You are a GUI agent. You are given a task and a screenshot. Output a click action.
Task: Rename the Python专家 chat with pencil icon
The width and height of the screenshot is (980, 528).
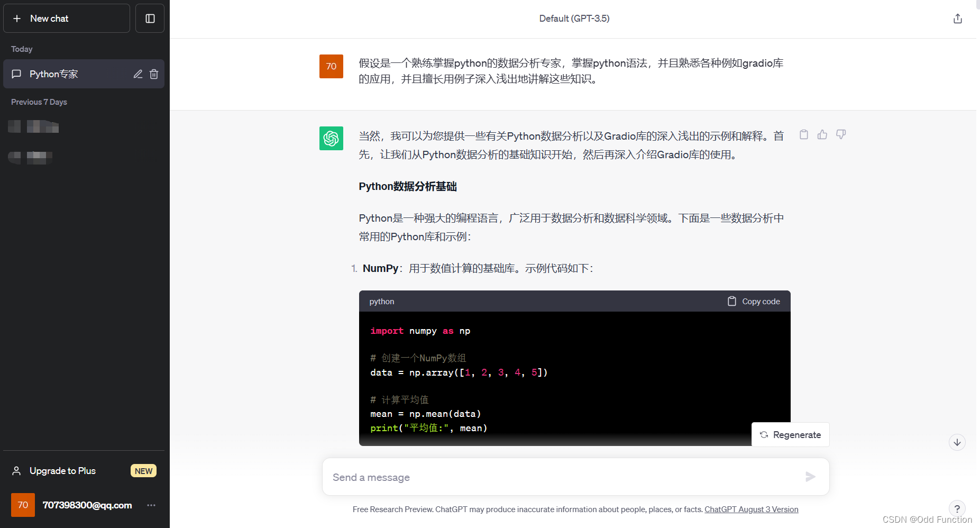(x=138, y=74)
